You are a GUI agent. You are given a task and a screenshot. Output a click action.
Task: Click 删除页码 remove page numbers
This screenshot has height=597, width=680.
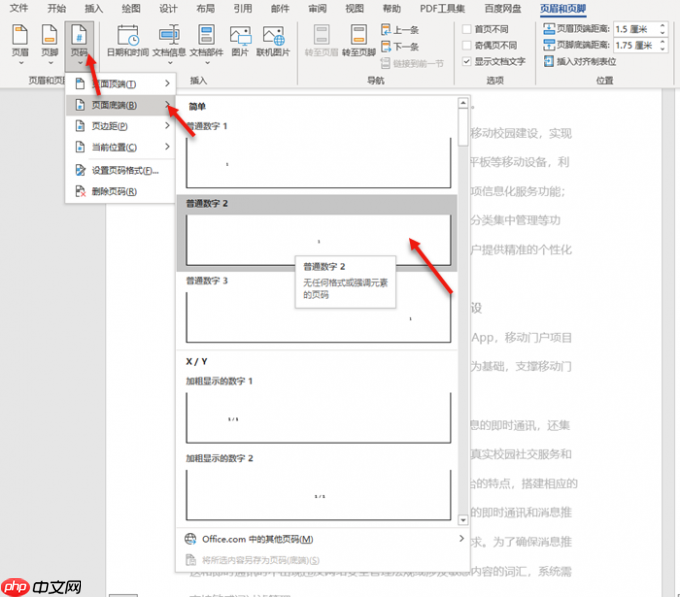(120, 191)
